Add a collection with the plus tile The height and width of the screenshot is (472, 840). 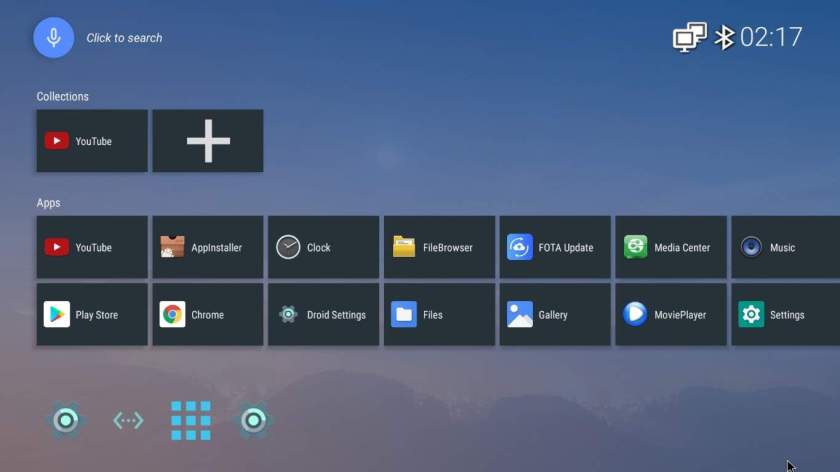click(208, 141)
